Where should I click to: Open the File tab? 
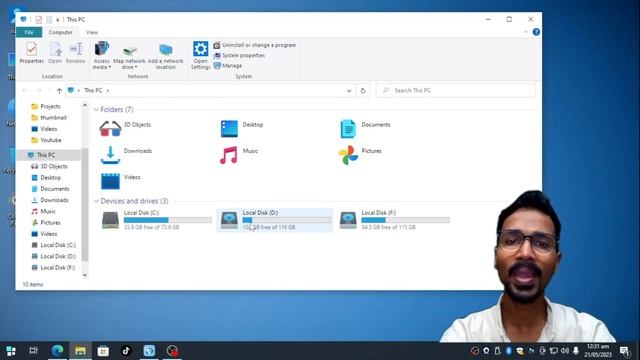click(x=29, y=32)
